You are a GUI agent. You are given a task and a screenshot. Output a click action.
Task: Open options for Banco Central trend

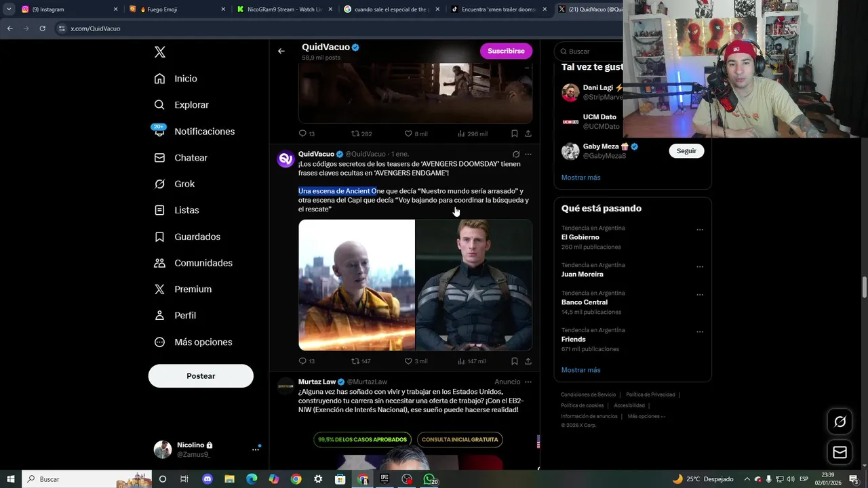point(700,295)
